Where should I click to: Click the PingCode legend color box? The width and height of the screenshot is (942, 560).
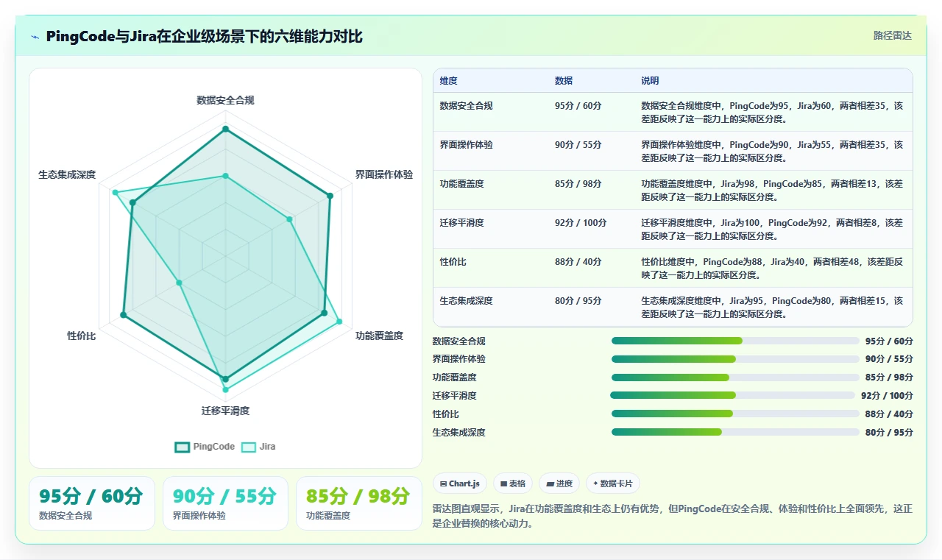coord(182,447)
